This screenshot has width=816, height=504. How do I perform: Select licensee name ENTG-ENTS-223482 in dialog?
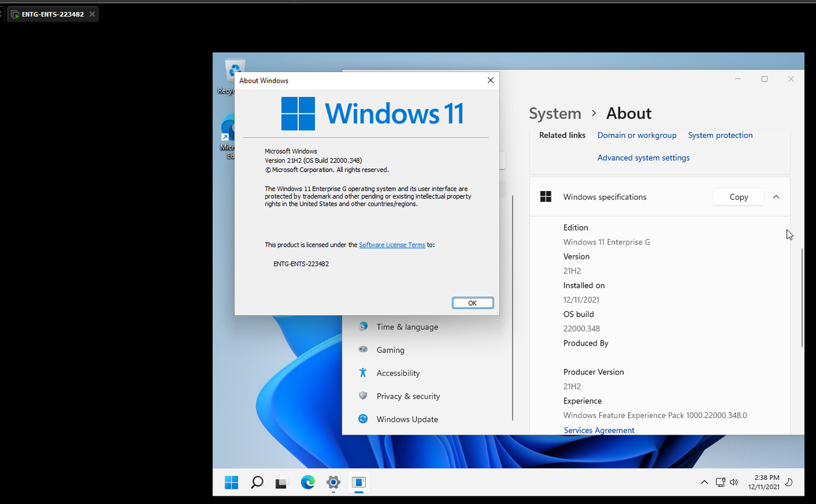pos(301,263)
